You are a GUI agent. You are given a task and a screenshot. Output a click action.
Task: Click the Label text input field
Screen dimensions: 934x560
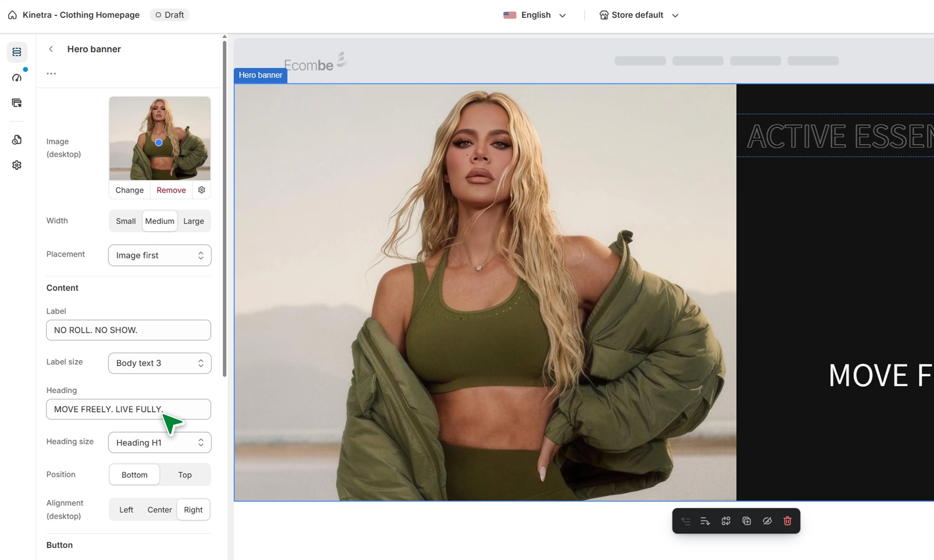(x=128, y=330)
